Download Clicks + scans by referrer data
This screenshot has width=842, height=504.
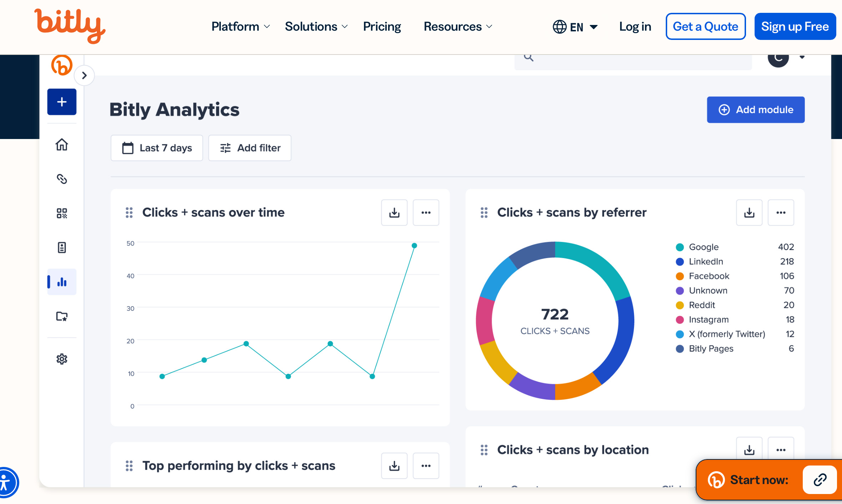point(749,212)
